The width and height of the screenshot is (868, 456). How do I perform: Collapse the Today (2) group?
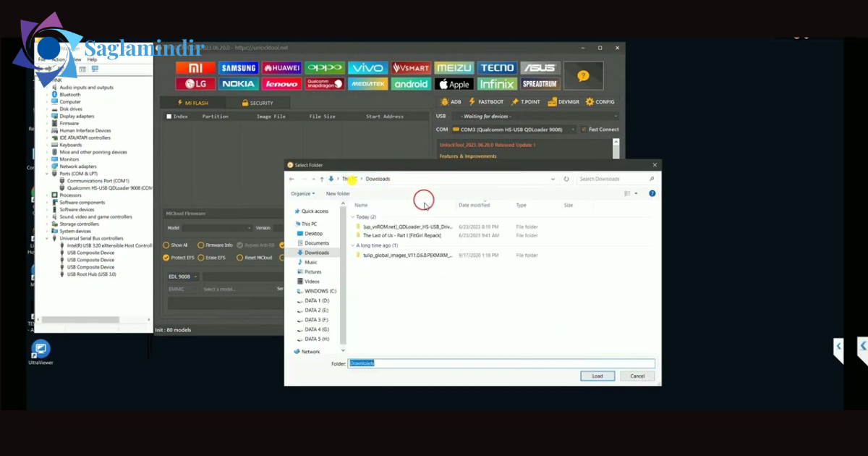click(x=353, y=217)
